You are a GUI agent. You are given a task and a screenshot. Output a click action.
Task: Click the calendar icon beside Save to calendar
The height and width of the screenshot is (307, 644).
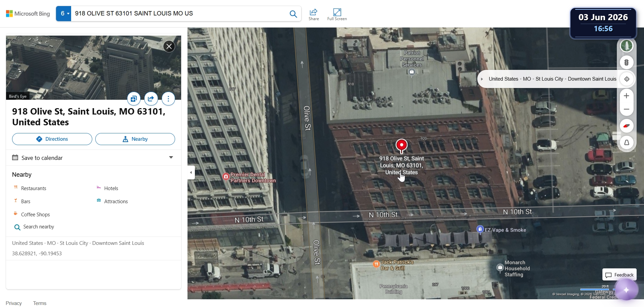pyautogui.click(x=15, y=158)
